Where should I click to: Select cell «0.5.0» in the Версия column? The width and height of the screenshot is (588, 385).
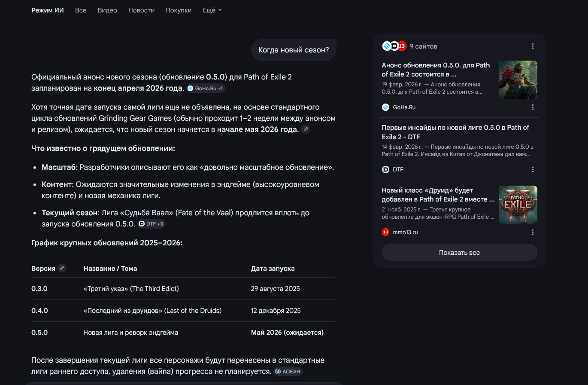(x=39, y=333)
